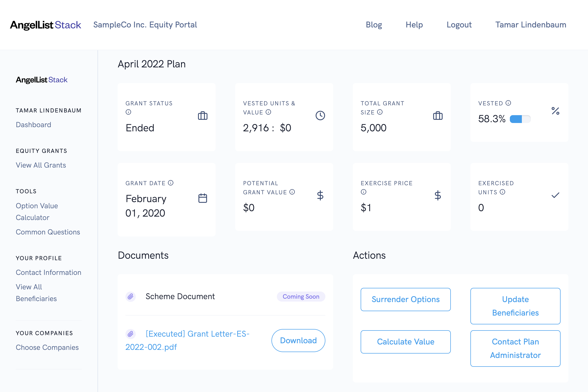Open the Help menu item

point(414,25)
